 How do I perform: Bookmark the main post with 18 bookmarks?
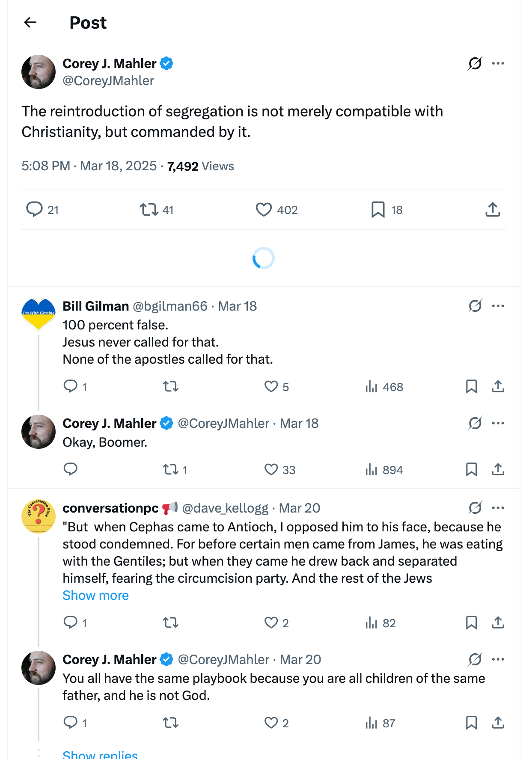378,210
